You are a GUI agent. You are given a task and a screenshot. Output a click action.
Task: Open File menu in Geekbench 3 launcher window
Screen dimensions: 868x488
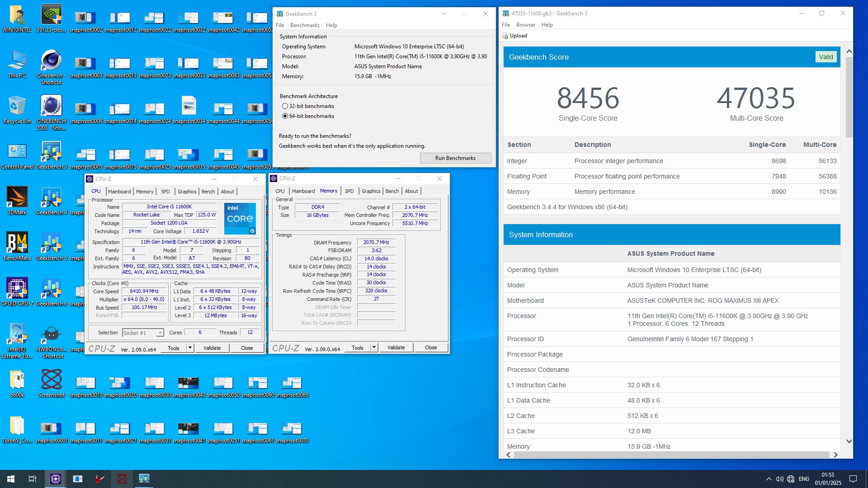(280, 25)
